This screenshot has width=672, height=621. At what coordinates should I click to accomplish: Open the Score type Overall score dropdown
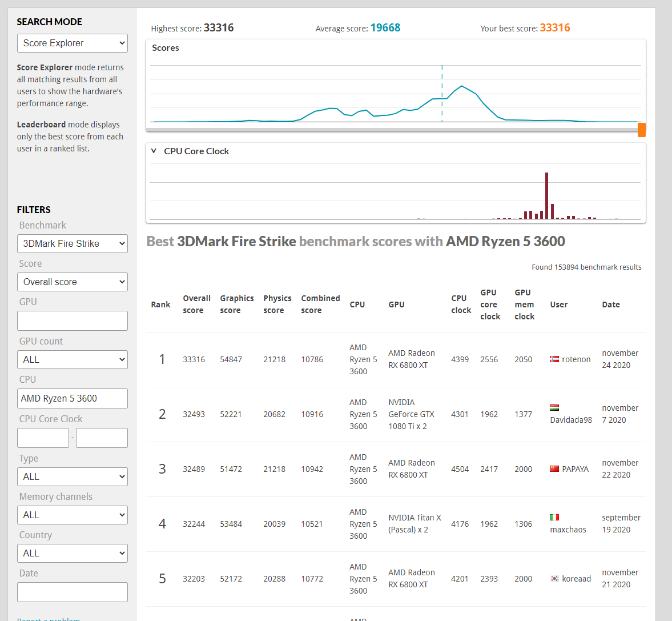(73, 282)
